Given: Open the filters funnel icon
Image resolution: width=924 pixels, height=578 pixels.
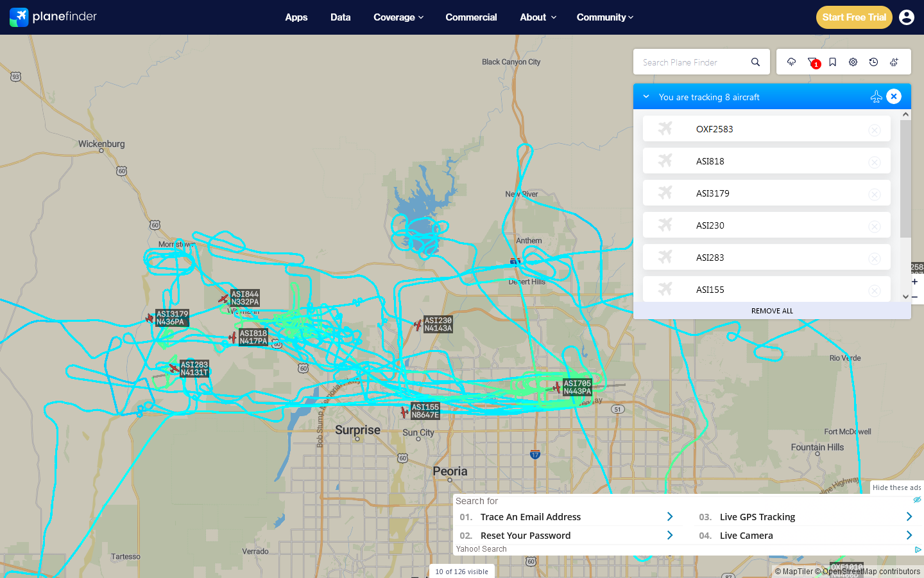Looking at the screenshot, I should pos(812,62).
